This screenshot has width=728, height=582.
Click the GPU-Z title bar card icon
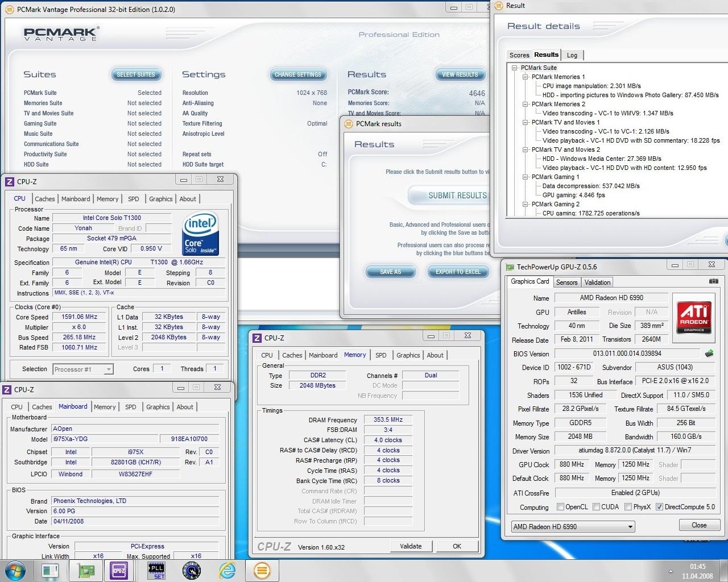(x=509, y=267)
